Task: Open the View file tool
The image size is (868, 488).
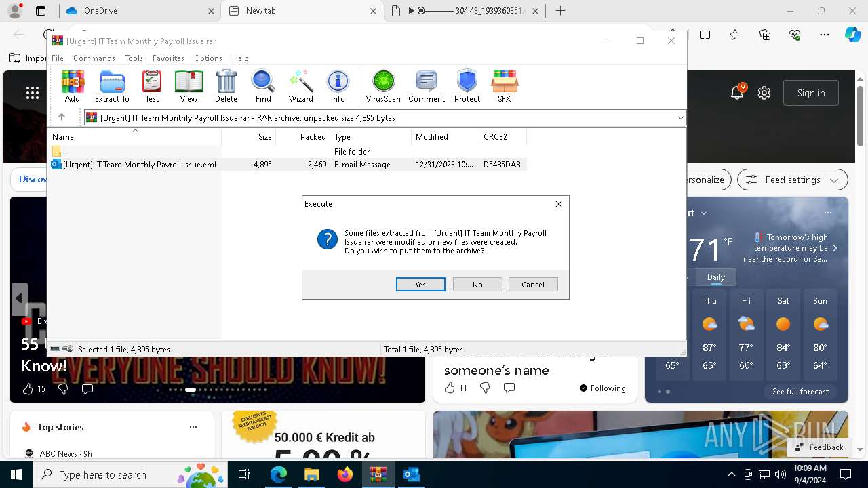Action: pos(189,86)
